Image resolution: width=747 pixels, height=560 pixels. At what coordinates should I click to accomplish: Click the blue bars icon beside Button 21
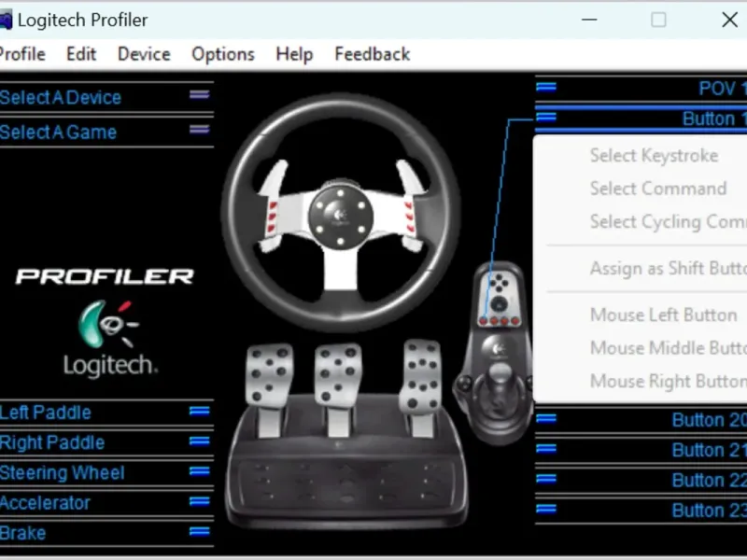tap(546, 449)
